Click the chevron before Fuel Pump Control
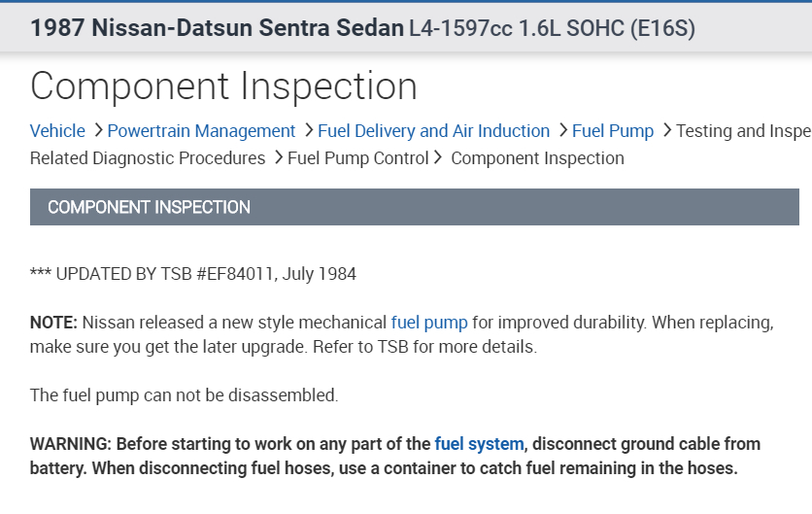The height and width of the screenshot is (514, 812). 278,157
